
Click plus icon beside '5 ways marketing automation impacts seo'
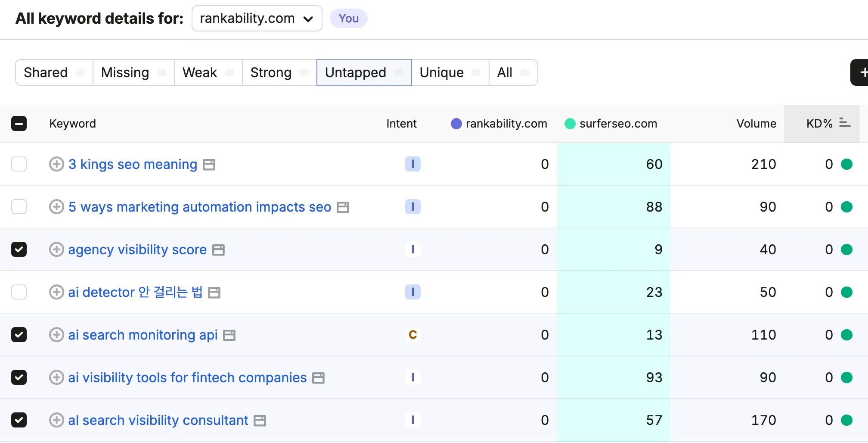pos(56,207)
